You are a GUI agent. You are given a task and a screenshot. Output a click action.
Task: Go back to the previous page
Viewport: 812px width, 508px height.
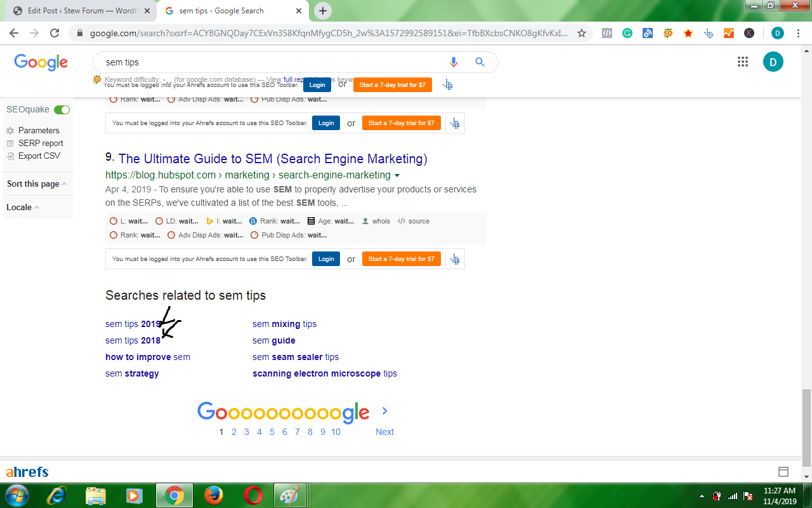(15, 33)
